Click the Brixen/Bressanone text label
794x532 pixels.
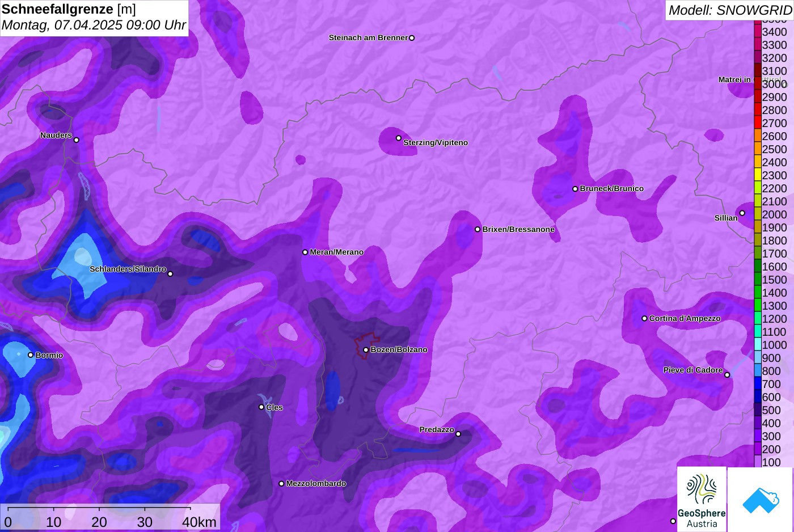pos(518,230)
